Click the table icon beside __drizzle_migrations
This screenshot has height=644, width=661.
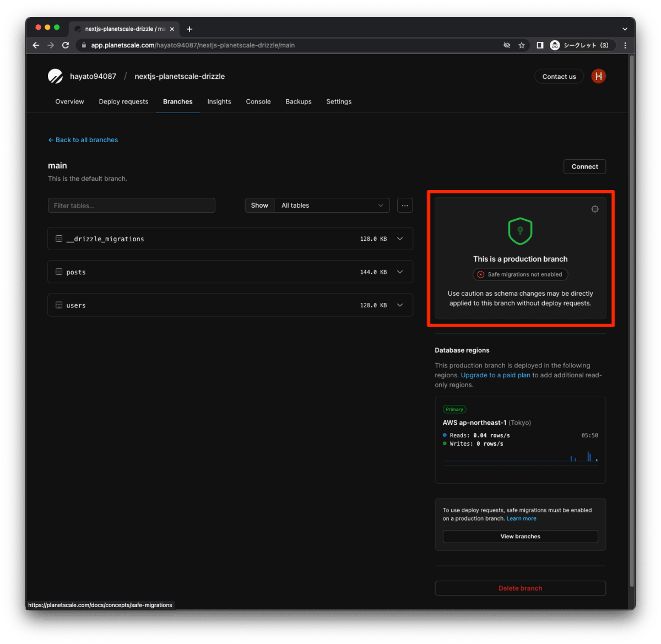59,239
